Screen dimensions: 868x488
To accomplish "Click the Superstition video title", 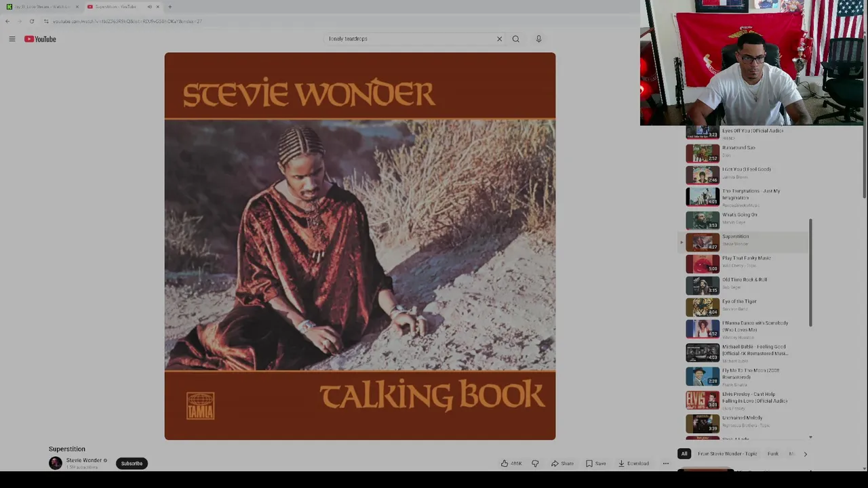I will [66, 449].
